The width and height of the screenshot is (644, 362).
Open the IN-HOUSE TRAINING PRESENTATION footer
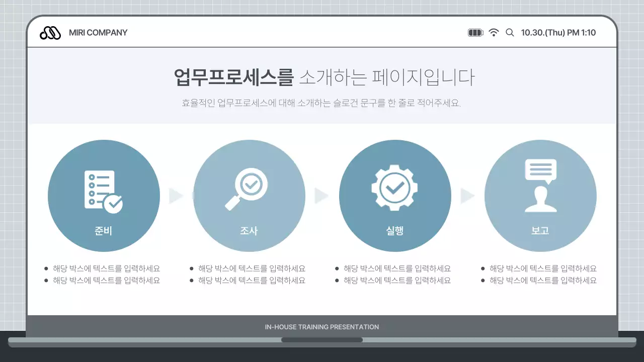pos(322,327)
